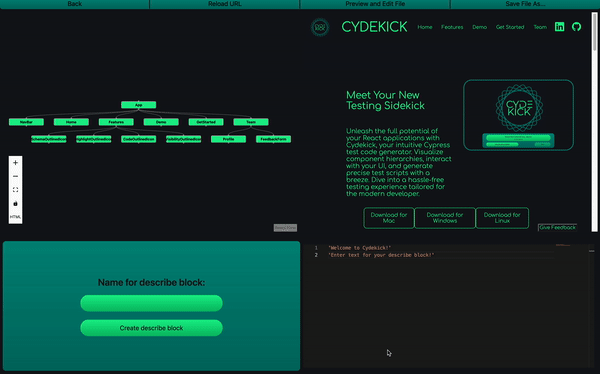
Task: Open the Get Started nav link
Action: coord(510,27)
